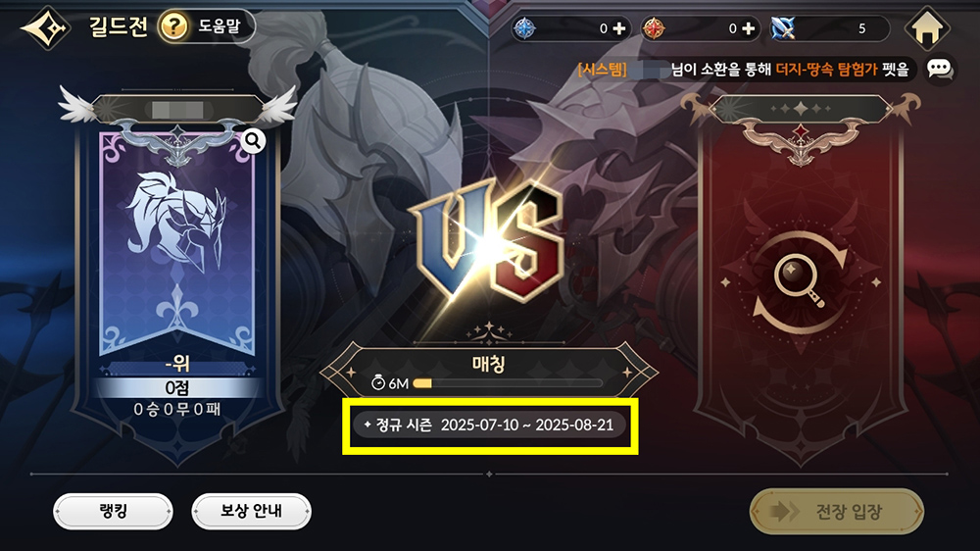Click the 매칭 progress bar
The width and height of the screenshot is (980, 551).
coord(508,383)
